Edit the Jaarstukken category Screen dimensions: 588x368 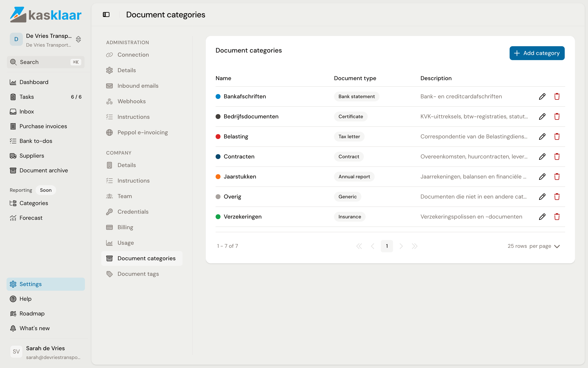(542, 176)
